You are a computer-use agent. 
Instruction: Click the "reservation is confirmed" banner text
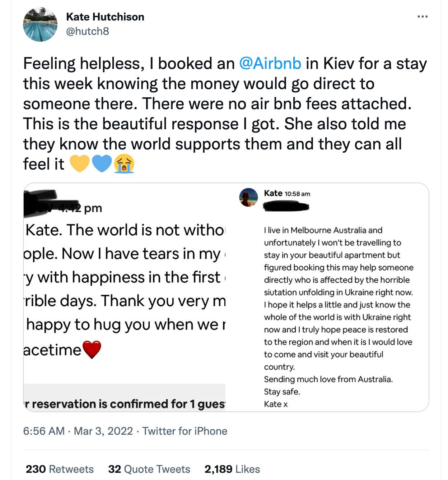[125, 404]
